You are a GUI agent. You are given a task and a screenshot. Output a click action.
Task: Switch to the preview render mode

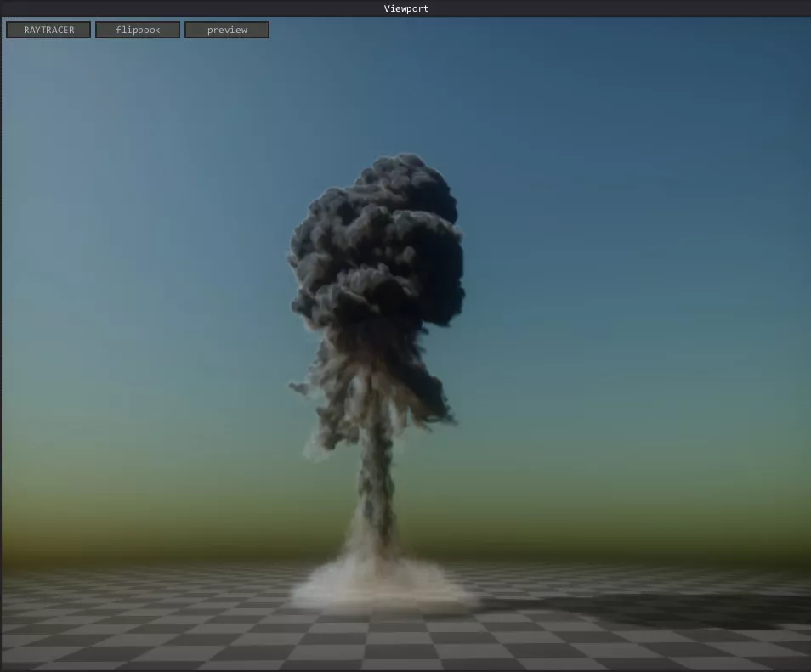click(x=227, y=30)
